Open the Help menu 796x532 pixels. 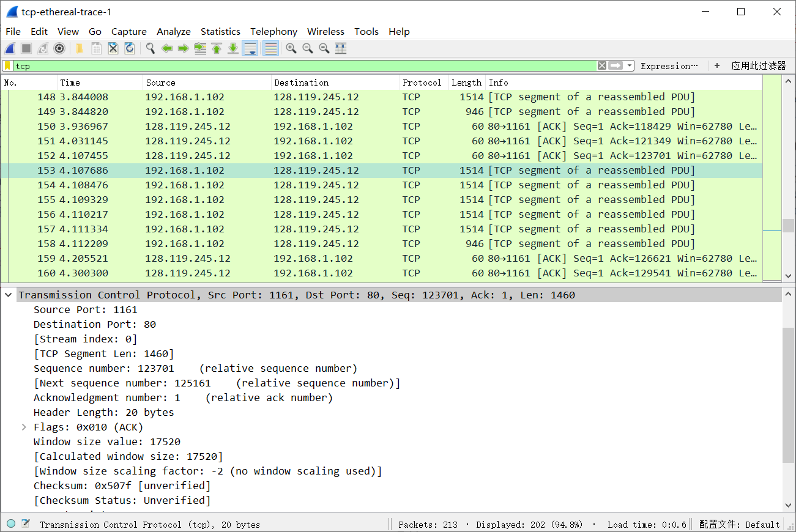point(399,31)
